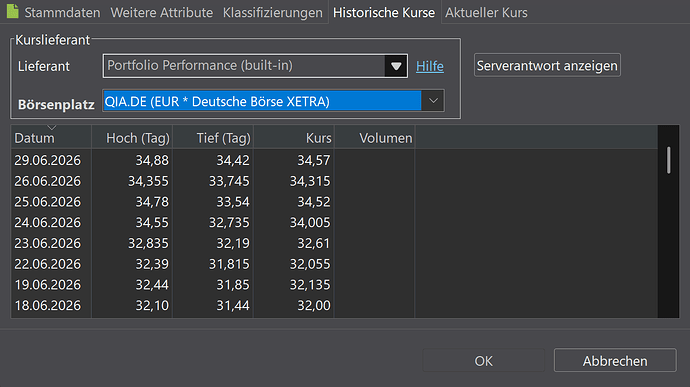Image resolution: width=690 pixels, height=387 pixels.
Task: Click the high value 32,835
Action: tap(148, 243)
